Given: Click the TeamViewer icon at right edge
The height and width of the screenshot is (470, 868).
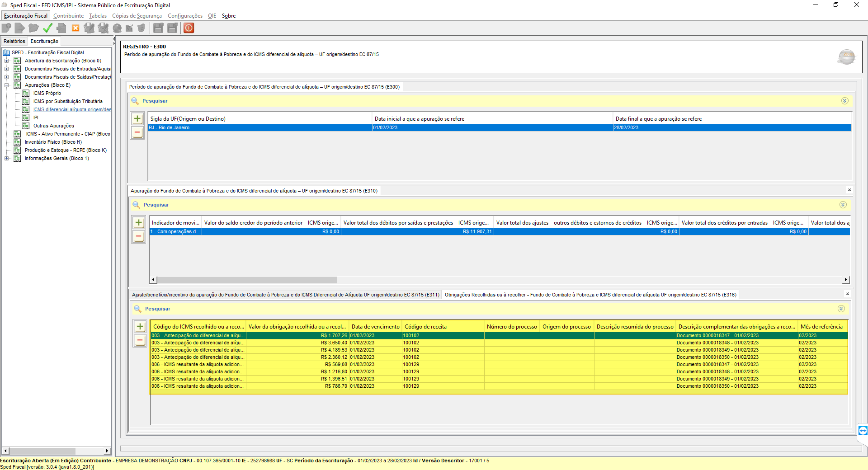Looking at the screenshot, I should [863, 431].
